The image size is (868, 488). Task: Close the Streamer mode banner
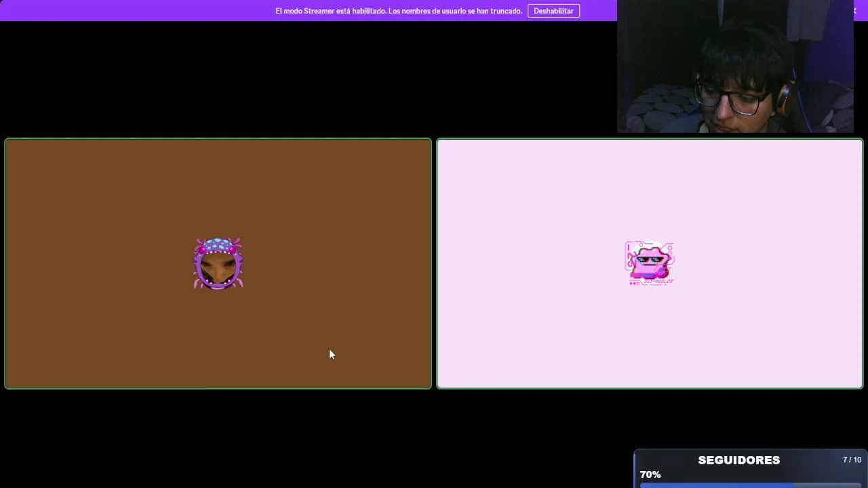click(x=854, y=11)
